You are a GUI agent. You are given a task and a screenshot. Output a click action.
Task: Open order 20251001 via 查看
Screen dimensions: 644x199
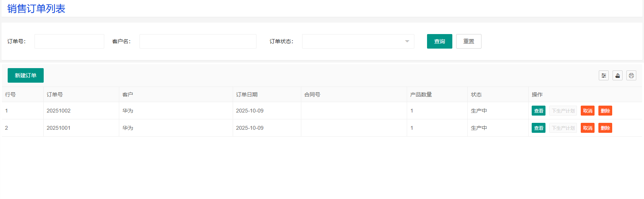[x=539, y=128]
